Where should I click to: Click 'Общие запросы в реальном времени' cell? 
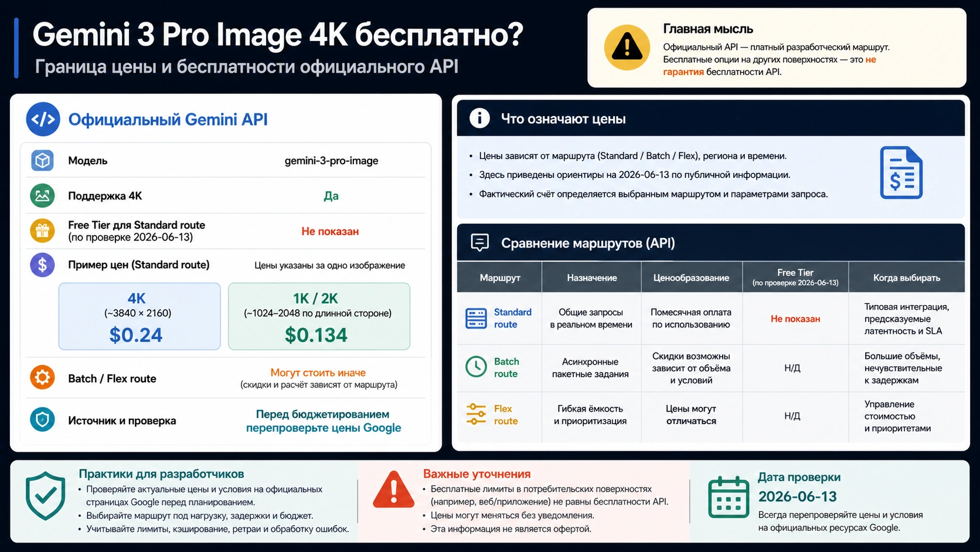click(x=591, y=319)
